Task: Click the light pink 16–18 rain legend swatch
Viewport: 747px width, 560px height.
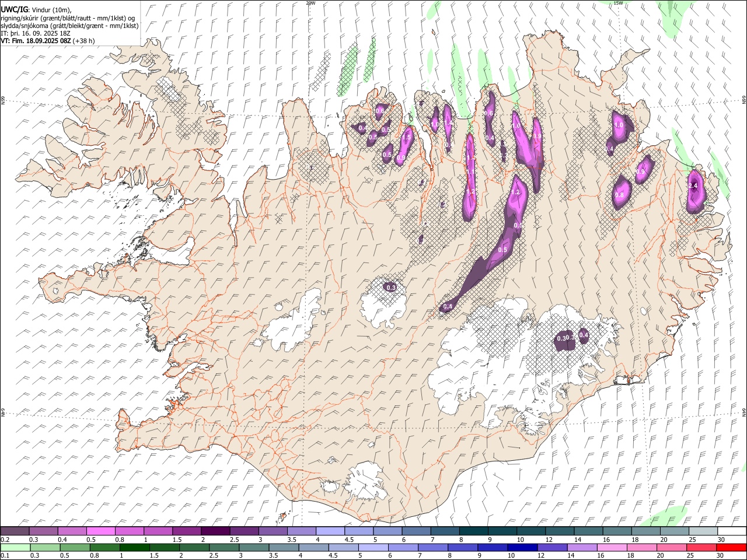Action: [x=612, y=547]
